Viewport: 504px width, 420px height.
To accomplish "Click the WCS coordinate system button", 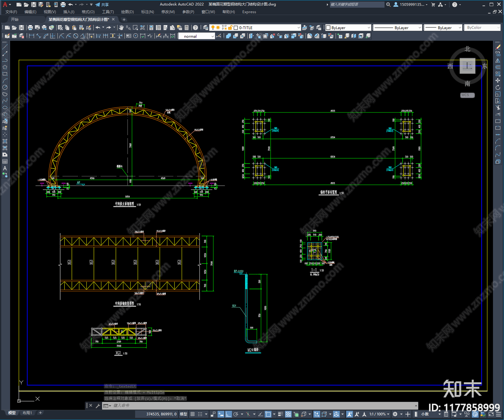I will point(467,95).
